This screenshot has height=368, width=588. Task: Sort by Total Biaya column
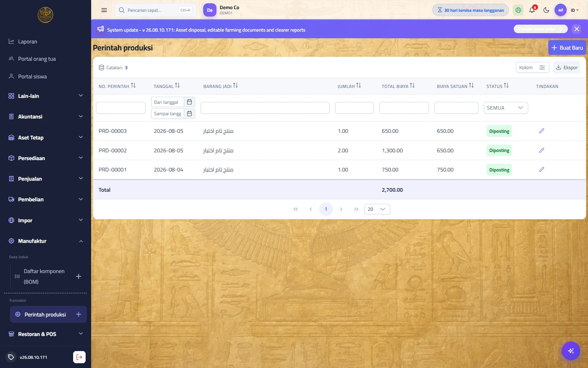pos(412,86)
